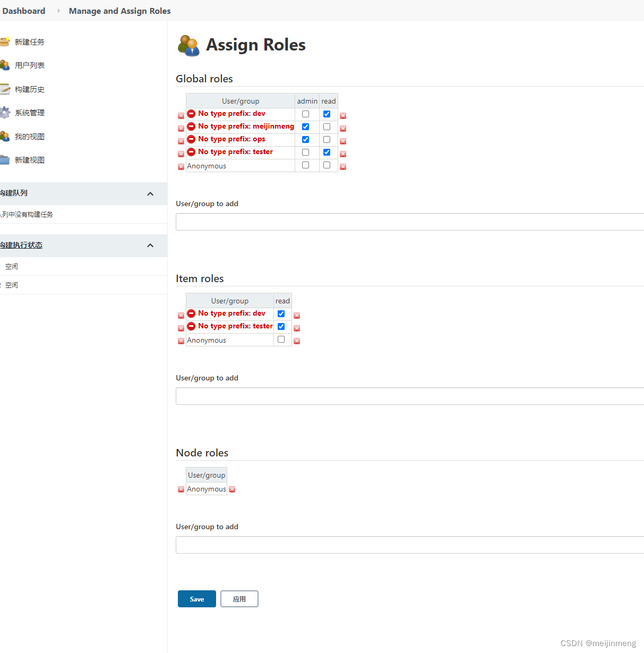Viewport: 644px width, 653px height.
Task: Remove global ops row via left delete icon
Action: 181,141
